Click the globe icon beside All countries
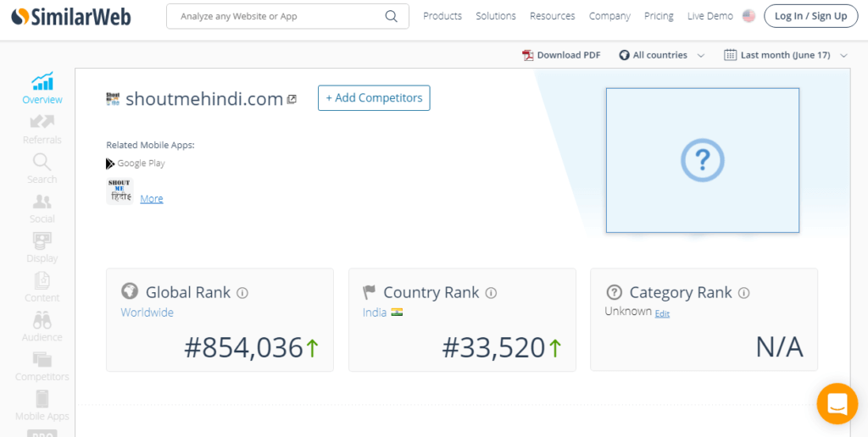868x437 pixels. tap(625, 55)
